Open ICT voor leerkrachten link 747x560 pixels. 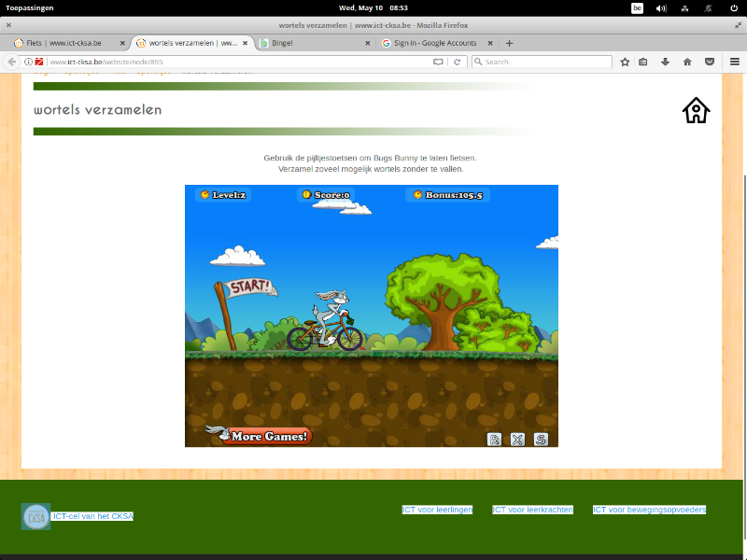(532, 510)
